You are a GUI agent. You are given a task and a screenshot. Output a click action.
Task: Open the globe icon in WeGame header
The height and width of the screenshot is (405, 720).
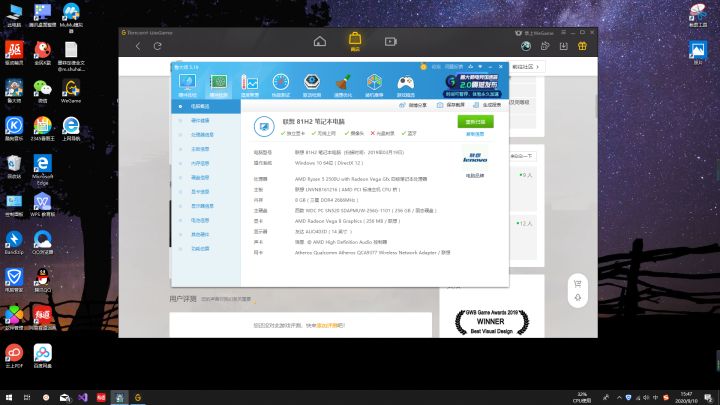[x=526, y=46]
